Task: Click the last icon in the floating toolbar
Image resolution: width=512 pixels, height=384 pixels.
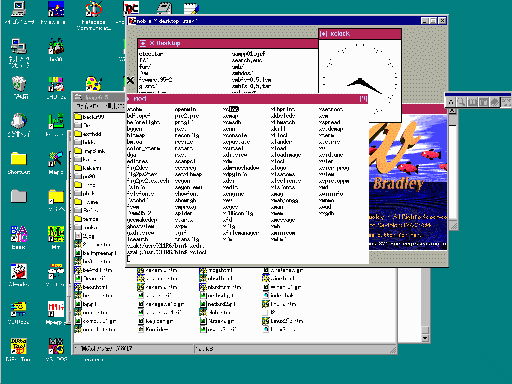Action: (x=506, y=102)
